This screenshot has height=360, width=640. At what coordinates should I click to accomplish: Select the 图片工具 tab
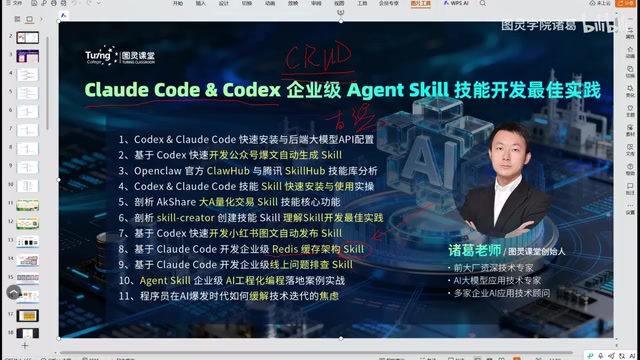pyautogui.click(x=421, y=3)
